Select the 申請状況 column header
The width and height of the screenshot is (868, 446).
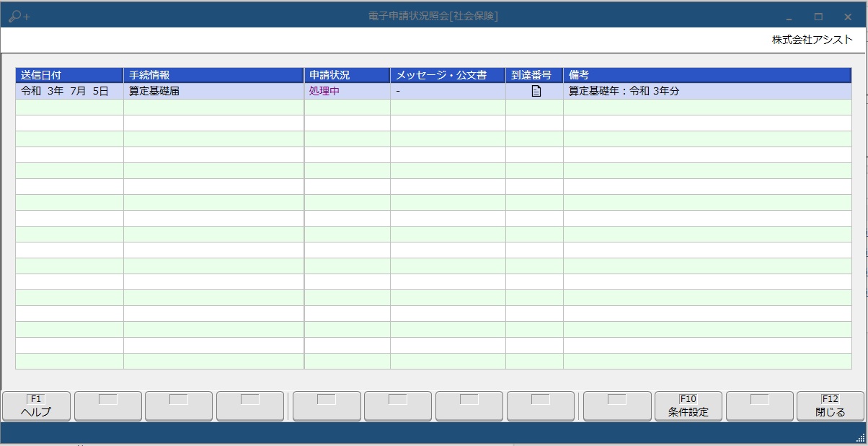click(x=347, y=75)
